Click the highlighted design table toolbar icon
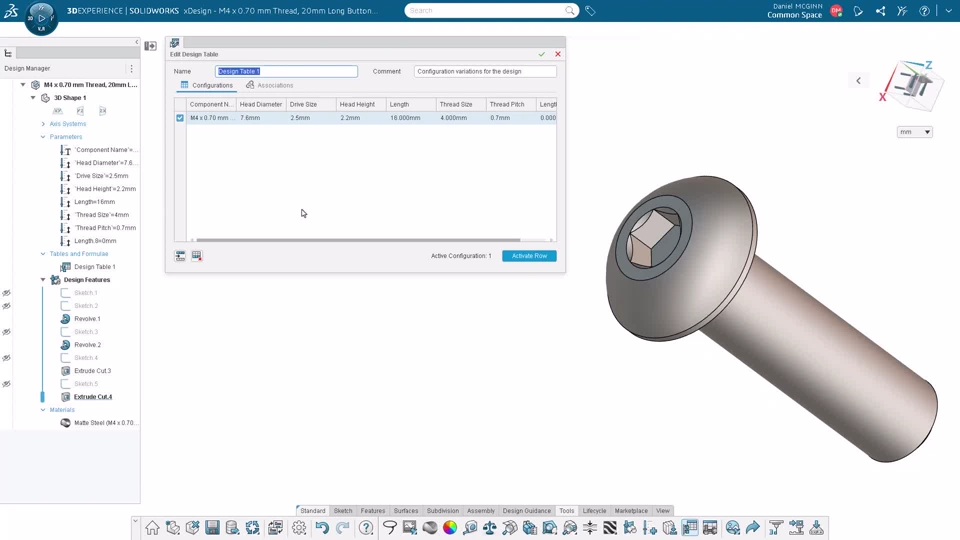 pos(690,528)
